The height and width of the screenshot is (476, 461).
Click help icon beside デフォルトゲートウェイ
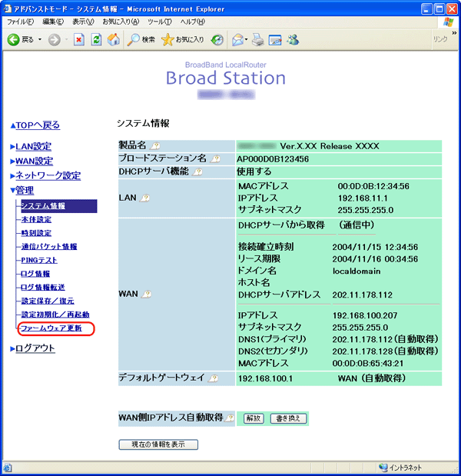214,378
